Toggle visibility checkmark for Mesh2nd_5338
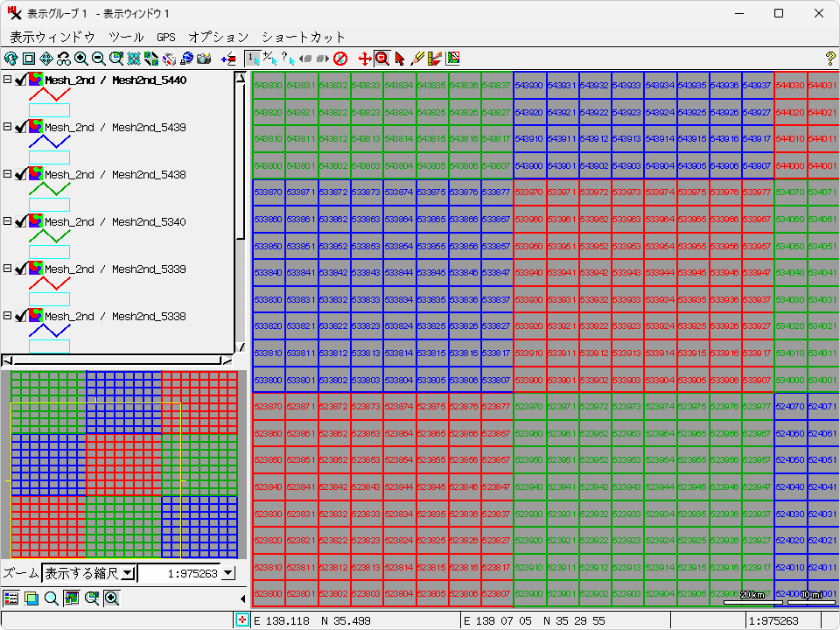 (x=21, y=317)
